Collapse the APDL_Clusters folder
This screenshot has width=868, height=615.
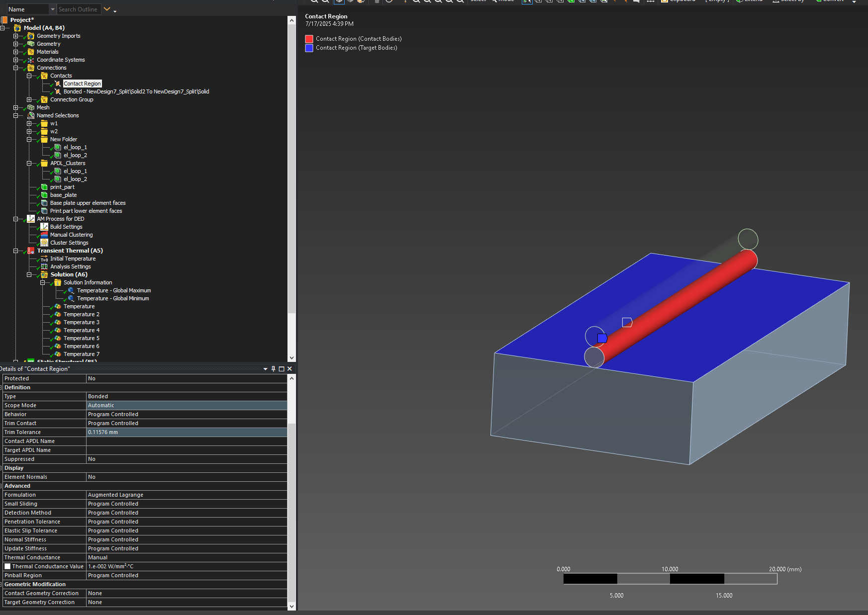point(29,163)
